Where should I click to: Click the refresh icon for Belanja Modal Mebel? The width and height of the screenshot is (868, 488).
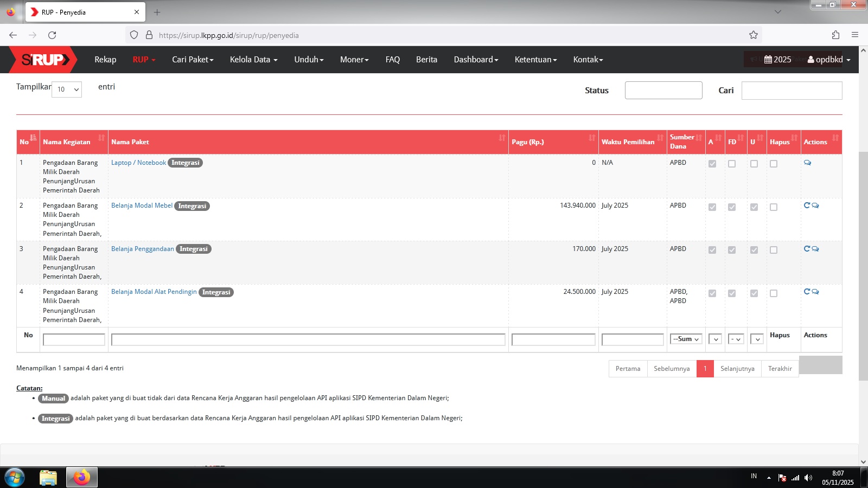coord(807,206)
